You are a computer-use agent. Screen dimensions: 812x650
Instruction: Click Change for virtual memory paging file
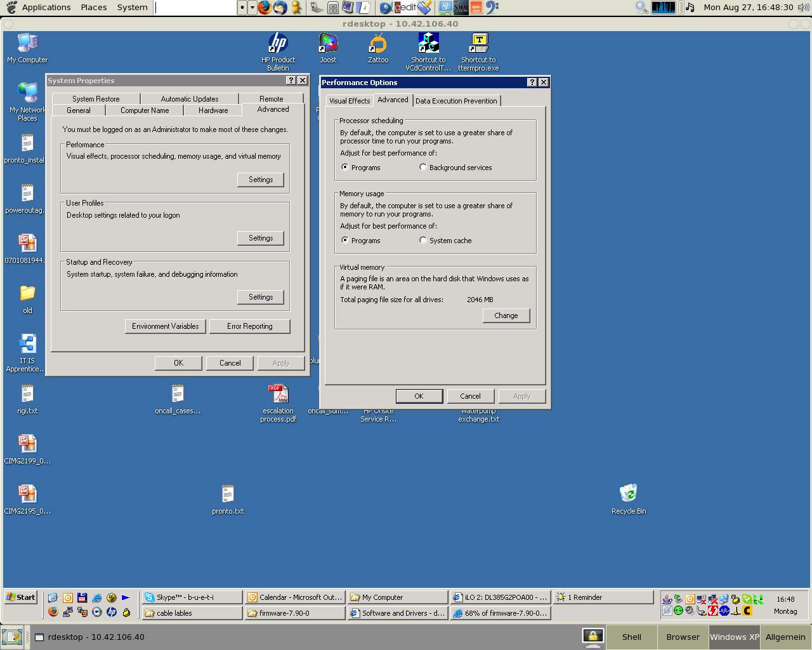click(x=506, y=315)
